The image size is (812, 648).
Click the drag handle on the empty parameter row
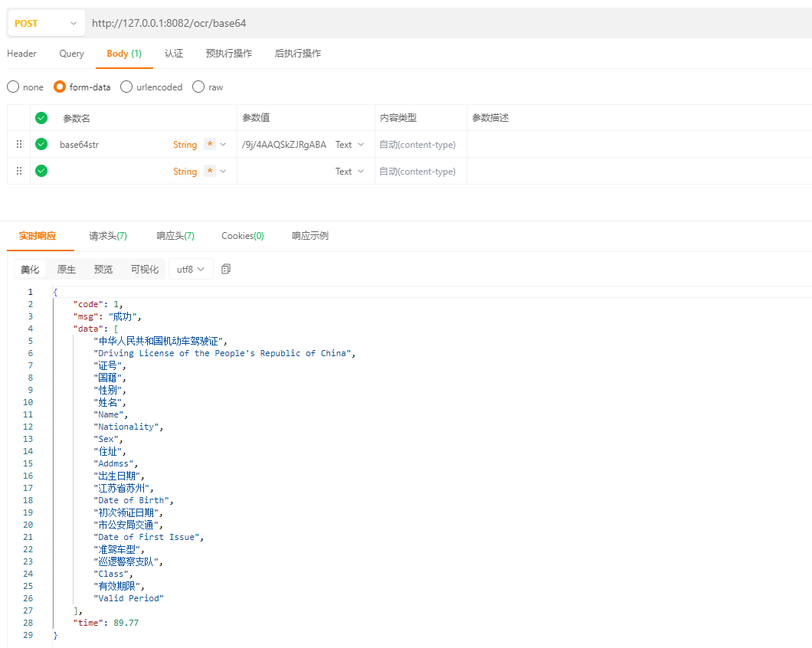pos(18,171)
